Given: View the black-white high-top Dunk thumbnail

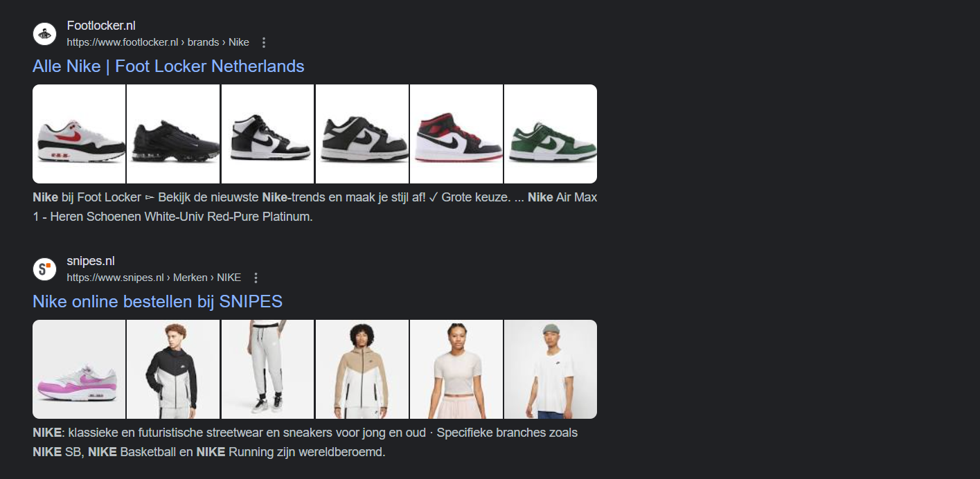Looking at the screenshot, I should tap(267, 134).
